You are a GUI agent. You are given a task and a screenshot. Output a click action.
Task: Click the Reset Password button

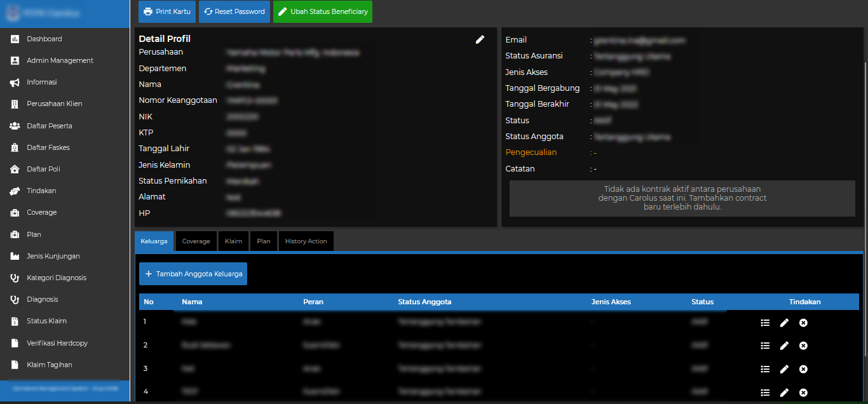(x=234, y=11)
